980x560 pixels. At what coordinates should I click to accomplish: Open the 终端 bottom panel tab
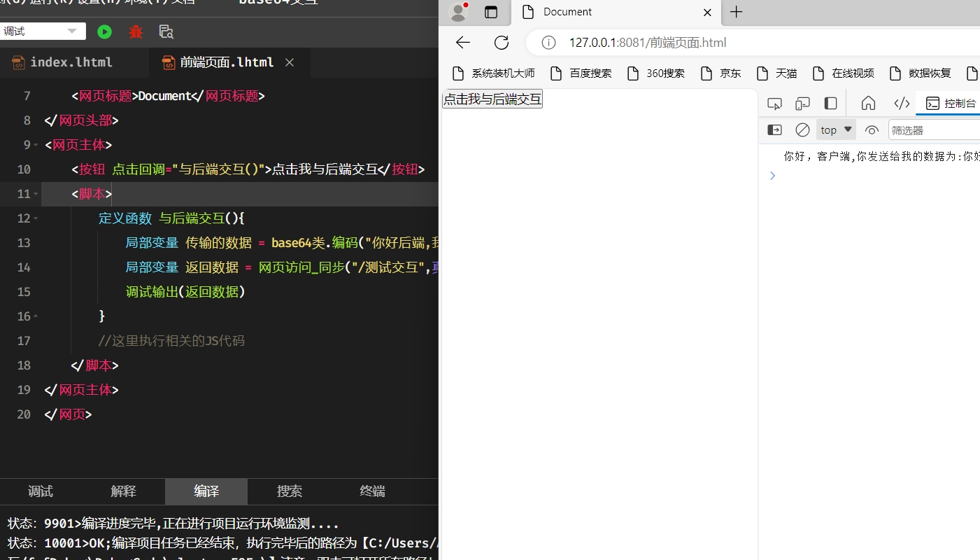pyautogui.click(x=372, y=491)
